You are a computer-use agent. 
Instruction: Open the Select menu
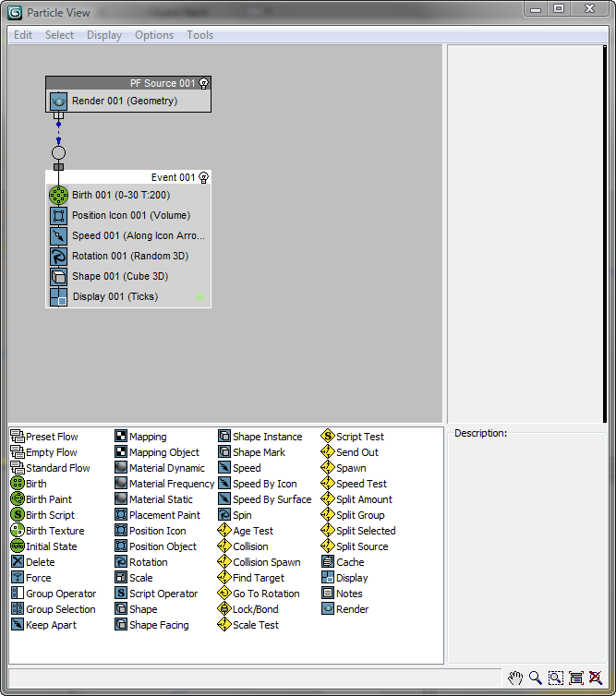(59, 35)
